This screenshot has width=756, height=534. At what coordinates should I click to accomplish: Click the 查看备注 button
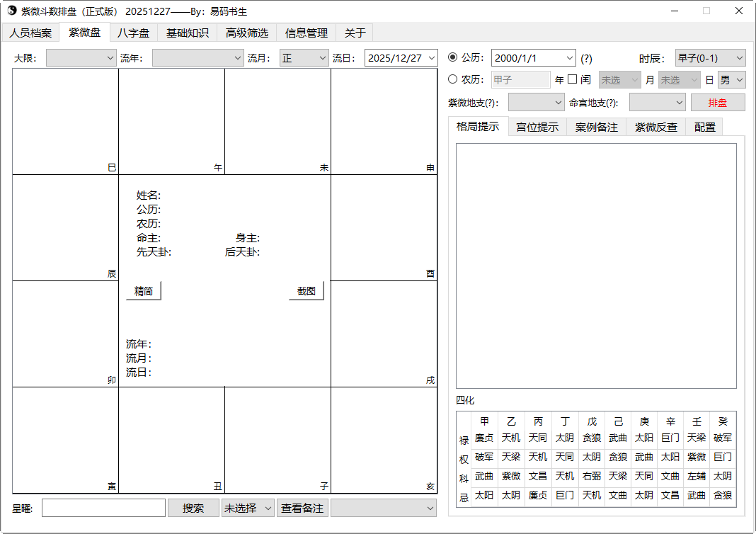(302, 508)
